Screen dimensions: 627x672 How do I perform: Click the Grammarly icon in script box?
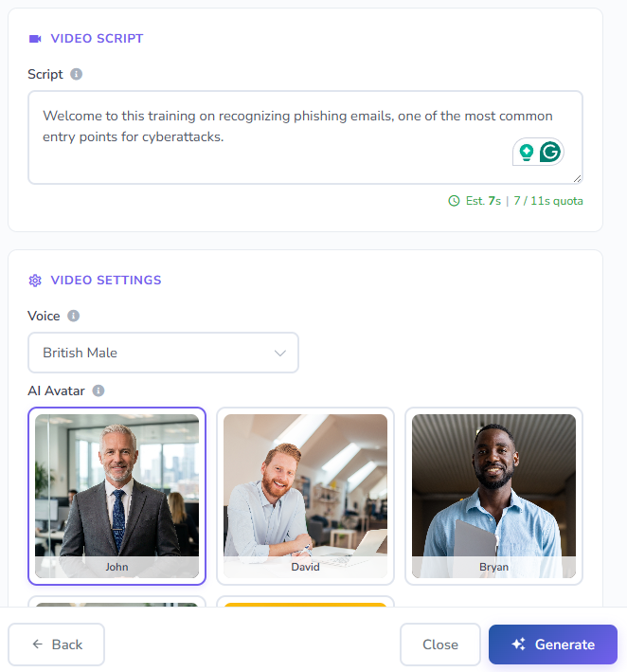[x=550, y=152]
